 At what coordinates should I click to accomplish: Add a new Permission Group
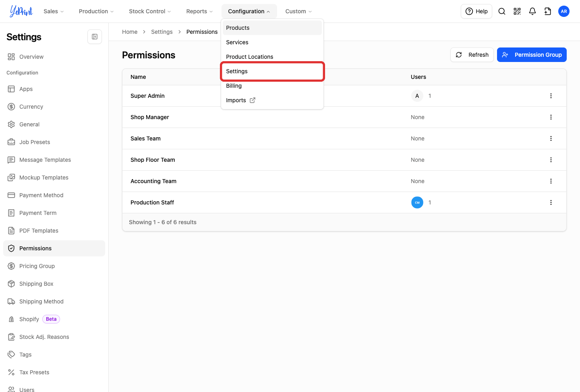(532, 55)
